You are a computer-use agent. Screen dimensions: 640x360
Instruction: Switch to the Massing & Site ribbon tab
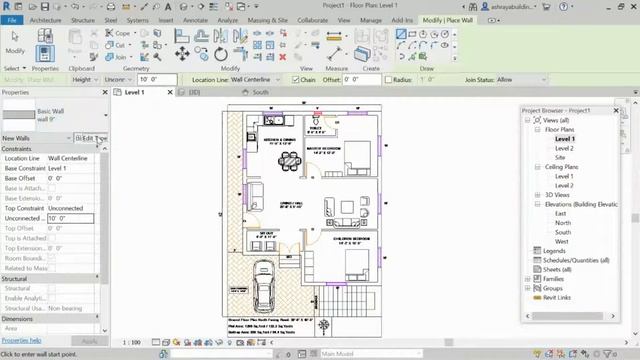[267, 20]
